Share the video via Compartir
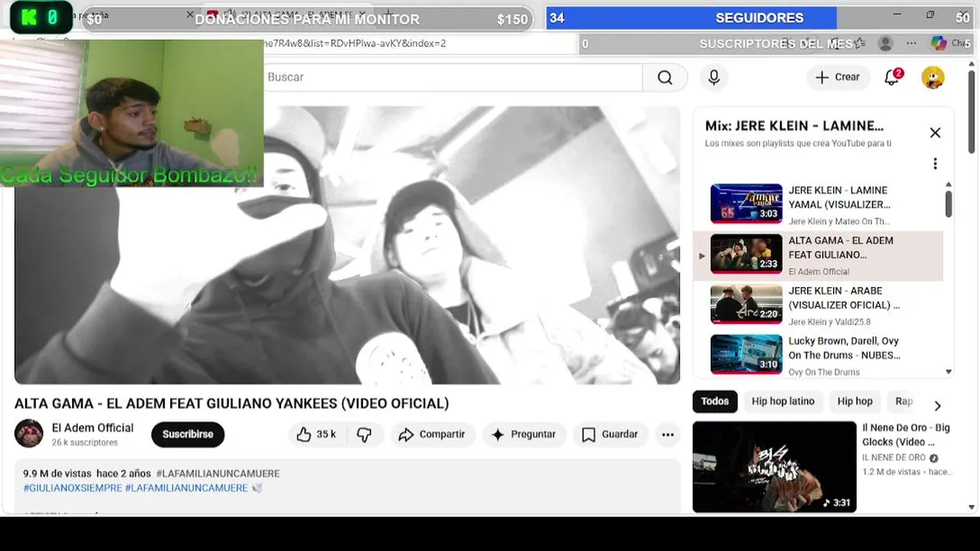 pos(433,435)
